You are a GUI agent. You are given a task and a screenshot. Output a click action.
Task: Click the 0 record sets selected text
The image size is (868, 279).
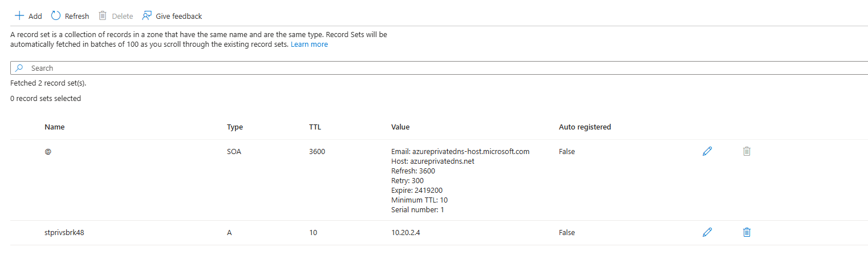pos(46,99)
